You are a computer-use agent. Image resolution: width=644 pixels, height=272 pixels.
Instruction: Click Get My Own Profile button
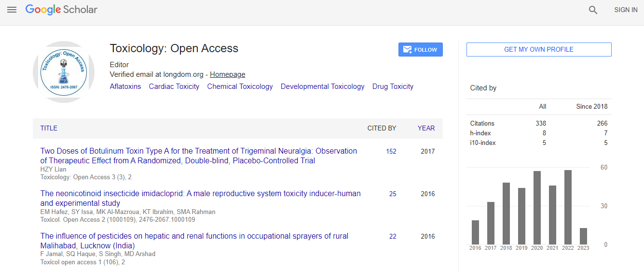click(x=538, y=49)
